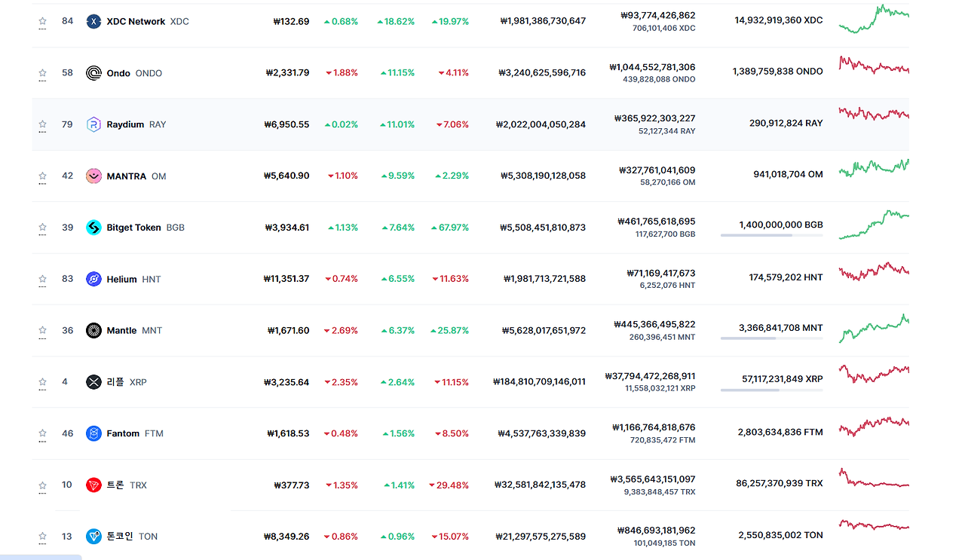
Task: Click the TON coin logo
Action: [x=93, y=537]
